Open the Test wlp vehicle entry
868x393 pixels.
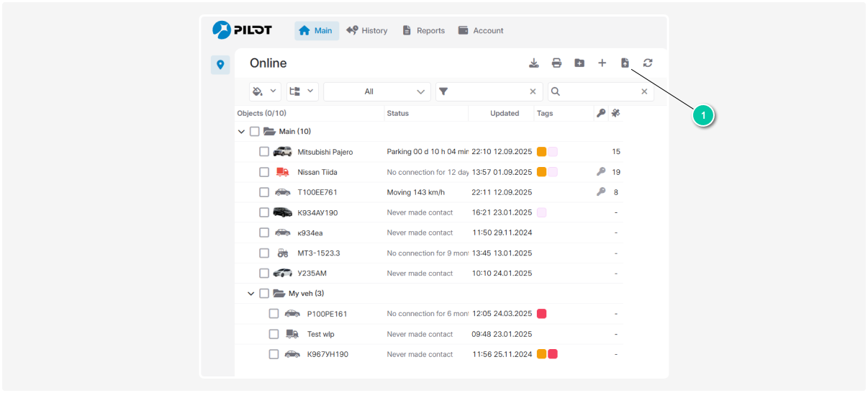tap(320, 334)
